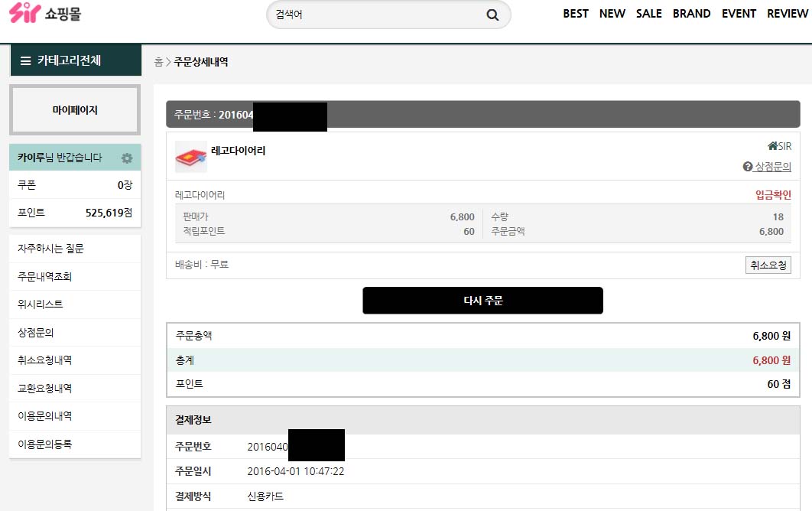Click the question mark inquiry icon

click(748, 167)
